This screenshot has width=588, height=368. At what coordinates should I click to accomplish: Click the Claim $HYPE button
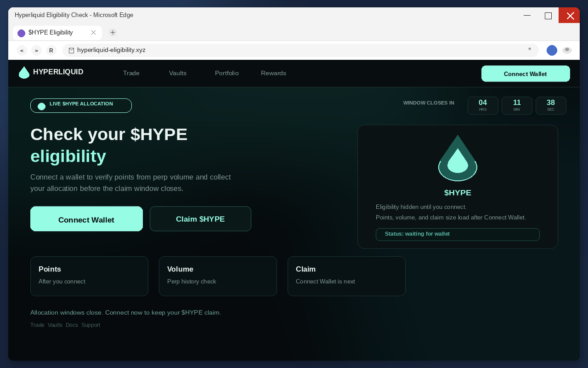[200, 219]
